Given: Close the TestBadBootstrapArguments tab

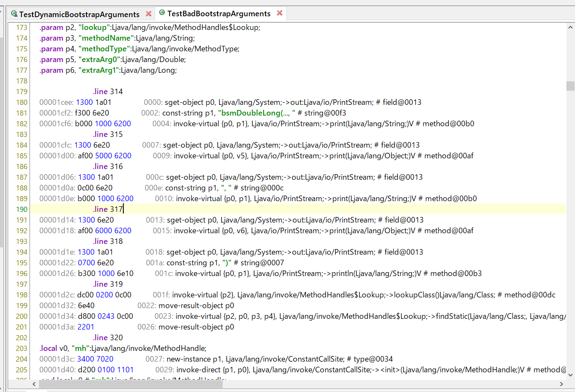Looking at the screenshot, I should pyautogui.click(x=280, y=13).
